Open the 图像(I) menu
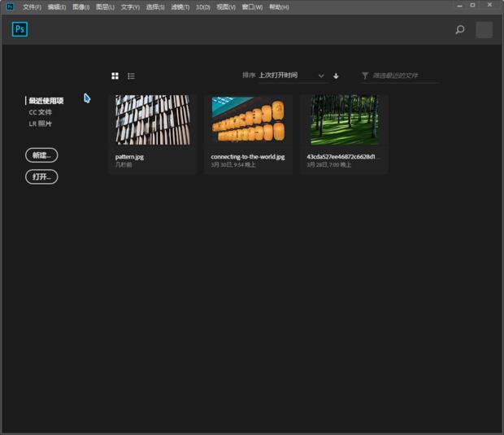The image size is (504, 435). coord(80,7)
